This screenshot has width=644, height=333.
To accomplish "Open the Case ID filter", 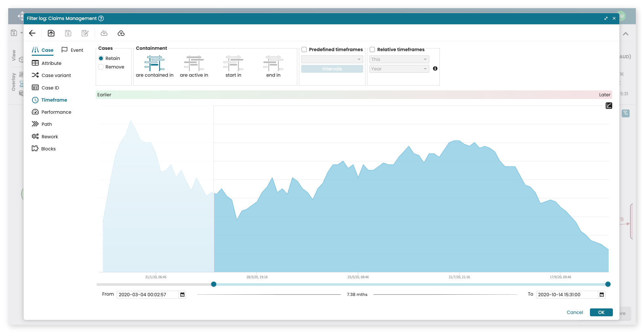I will pos(45,88).
